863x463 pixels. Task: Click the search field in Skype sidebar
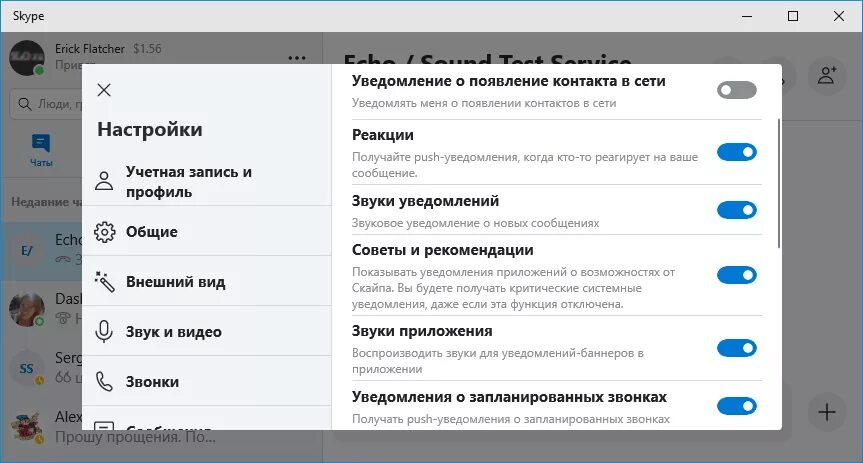[47, 104]
